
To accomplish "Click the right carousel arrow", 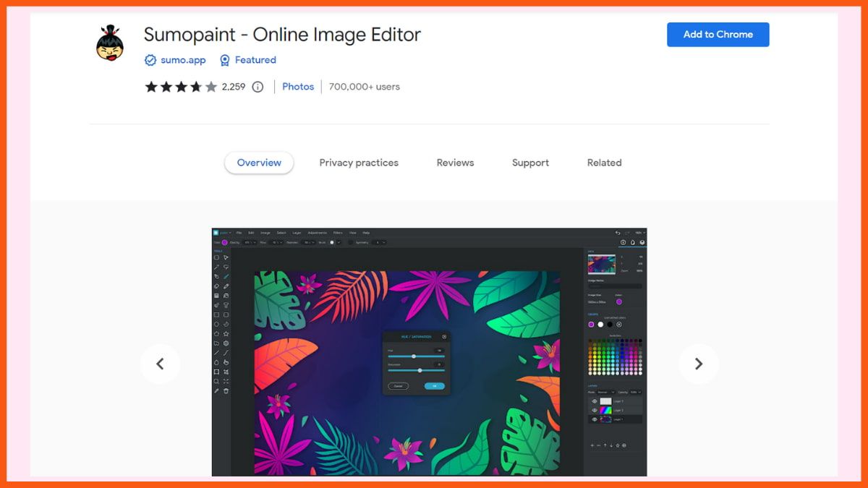I will (x=699, y=364).
